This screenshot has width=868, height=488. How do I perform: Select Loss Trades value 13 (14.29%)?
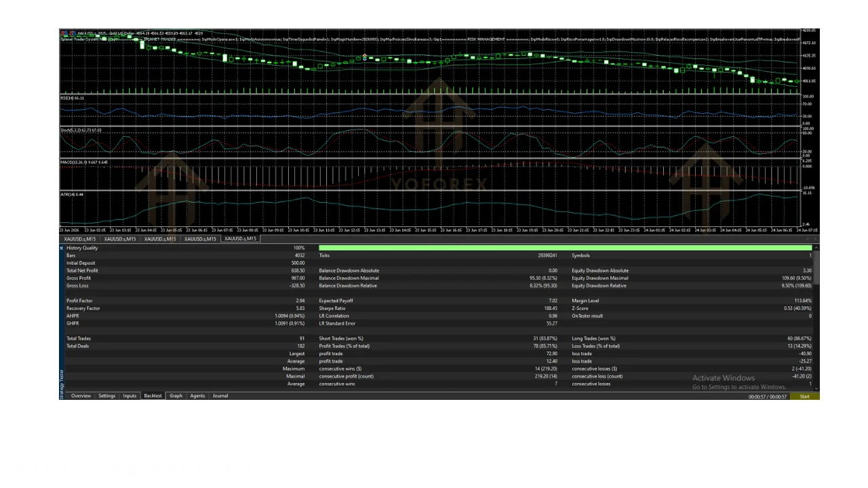(799, 346)
